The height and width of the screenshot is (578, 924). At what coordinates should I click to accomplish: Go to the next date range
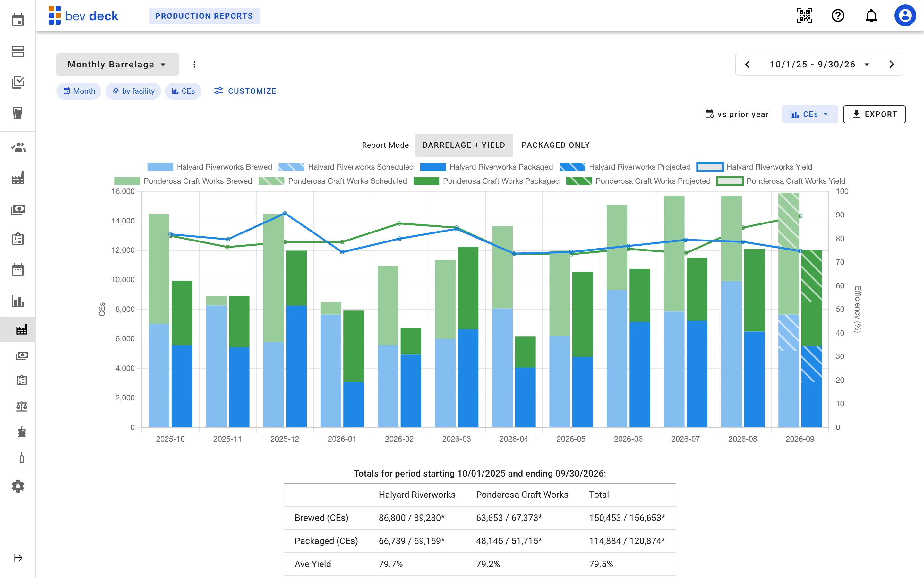point(892,64)
